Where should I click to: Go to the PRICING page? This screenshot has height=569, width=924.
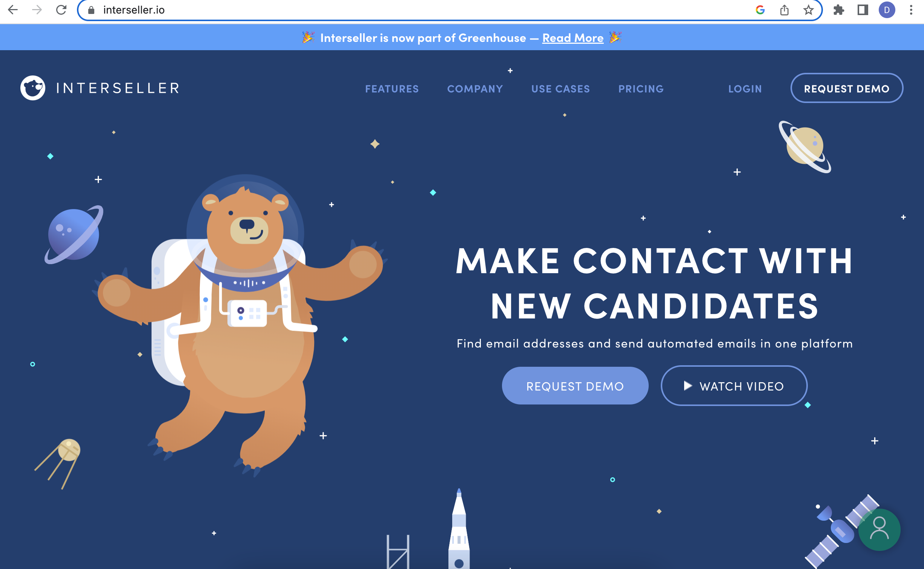641,89
